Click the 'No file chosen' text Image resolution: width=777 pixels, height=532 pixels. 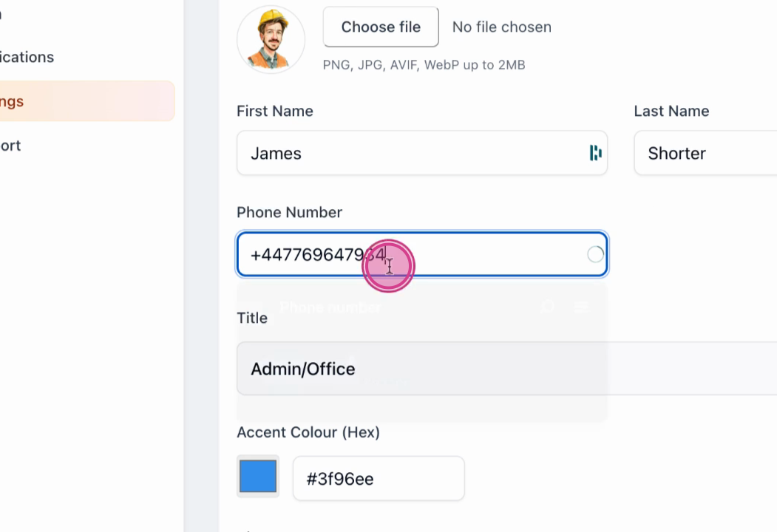click(501, 27)
